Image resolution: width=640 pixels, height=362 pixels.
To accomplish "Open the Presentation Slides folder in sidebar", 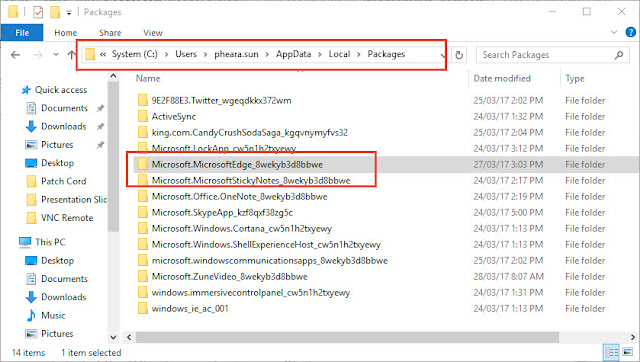I will tap(73, 200).
